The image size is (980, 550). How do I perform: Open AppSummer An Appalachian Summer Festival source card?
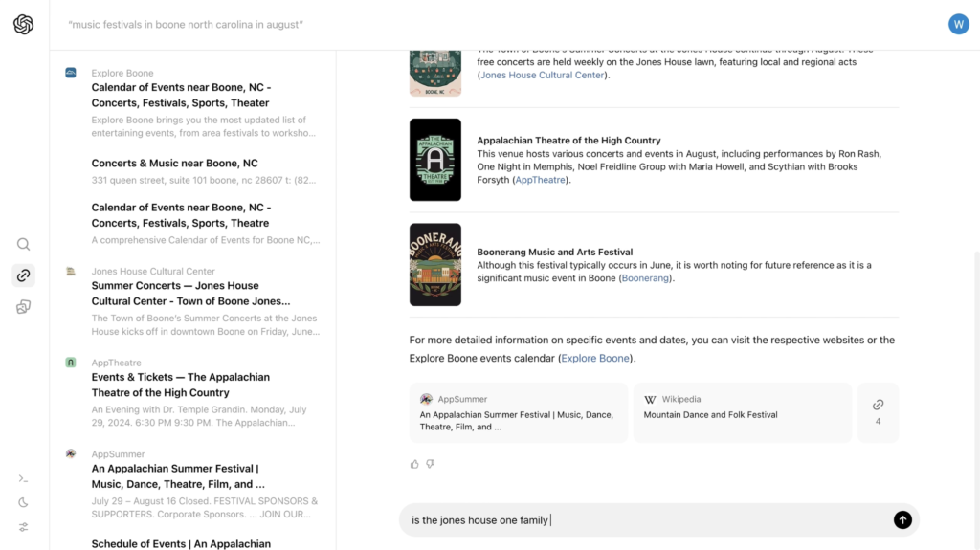(518, 412)
